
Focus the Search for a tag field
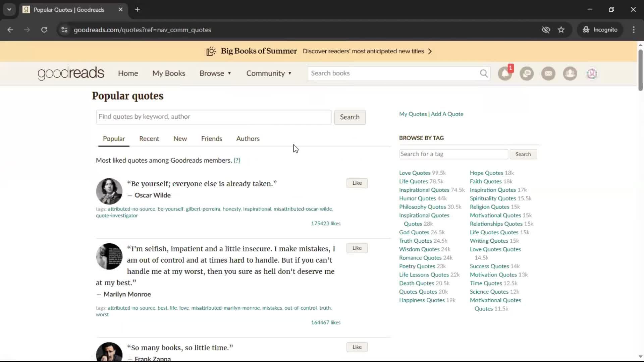click(x=453, y=154)
